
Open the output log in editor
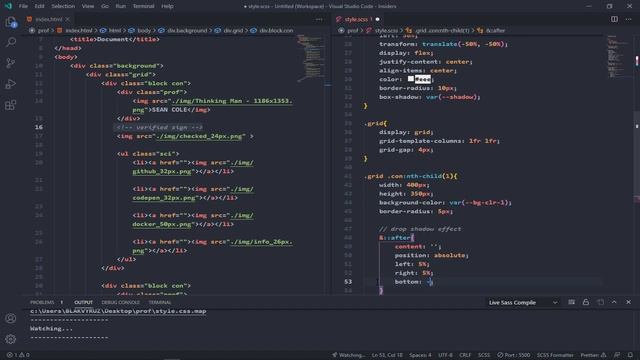[600, 302]
